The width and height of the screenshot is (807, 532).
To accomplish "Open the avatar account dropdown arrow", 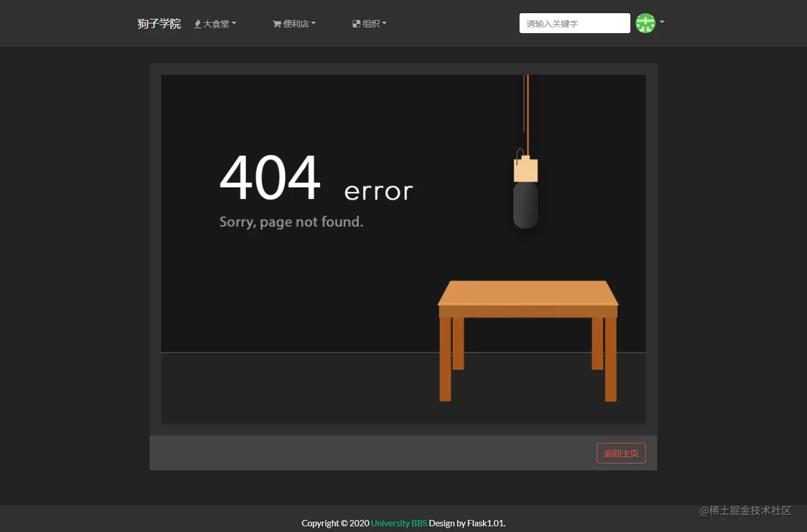I will tap(661, 22).
